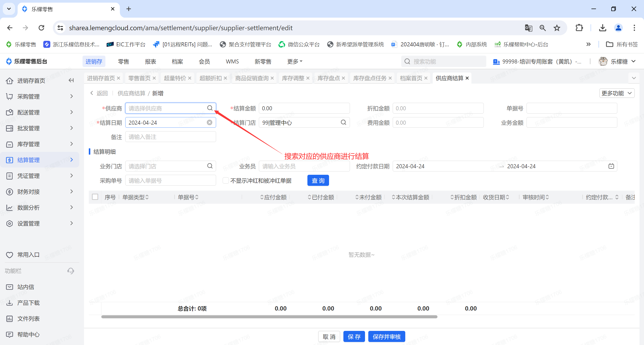Open 会员 top menu

coord(204,61)
